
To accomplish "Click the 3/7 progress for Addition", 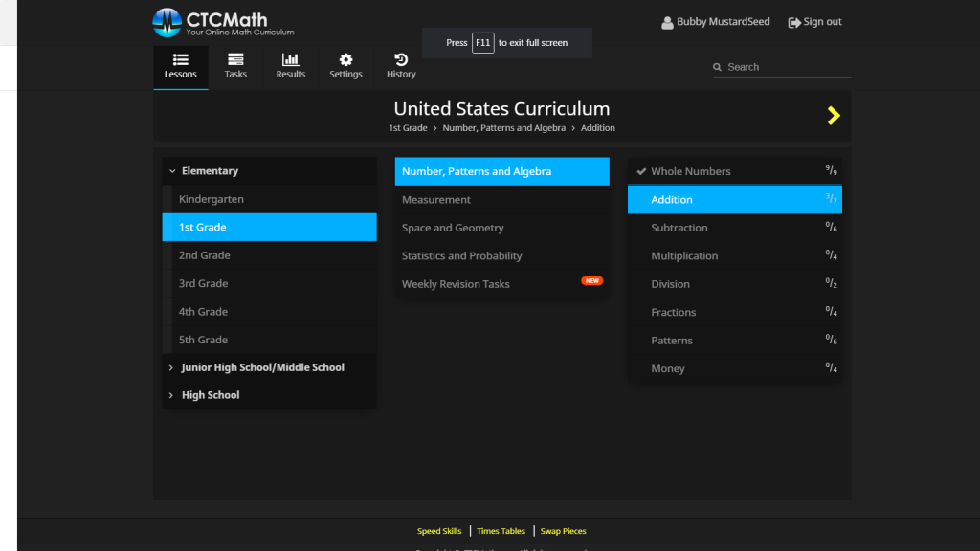I will (832, 198).
